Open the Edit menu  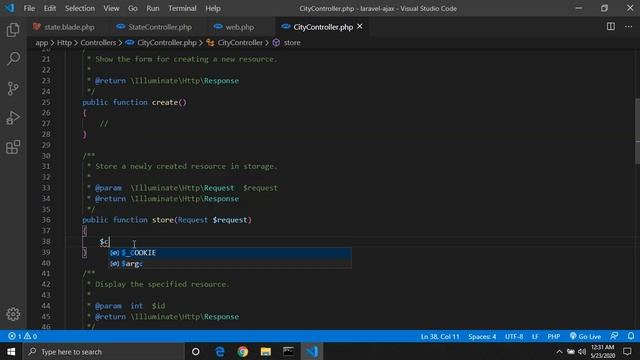pyautogui.click(x=50, y=8)
